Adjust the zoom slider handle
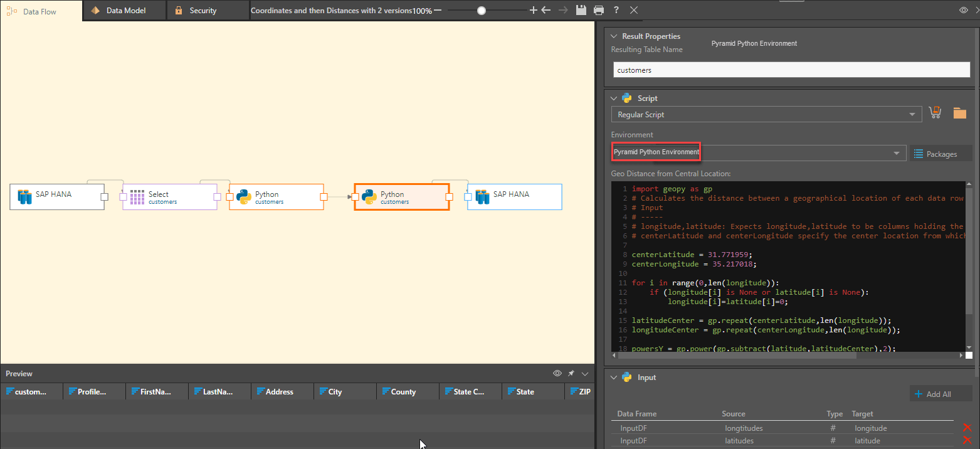This screenshot has width=980, height=449. 481,10
